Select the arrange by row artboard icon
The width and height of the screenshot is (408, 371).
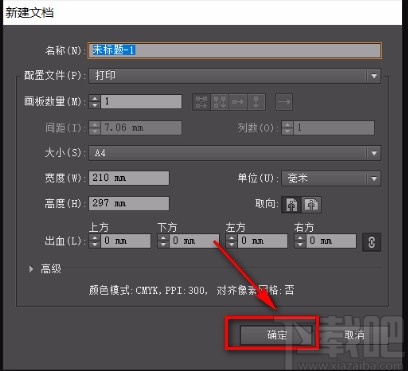[238, 102]
